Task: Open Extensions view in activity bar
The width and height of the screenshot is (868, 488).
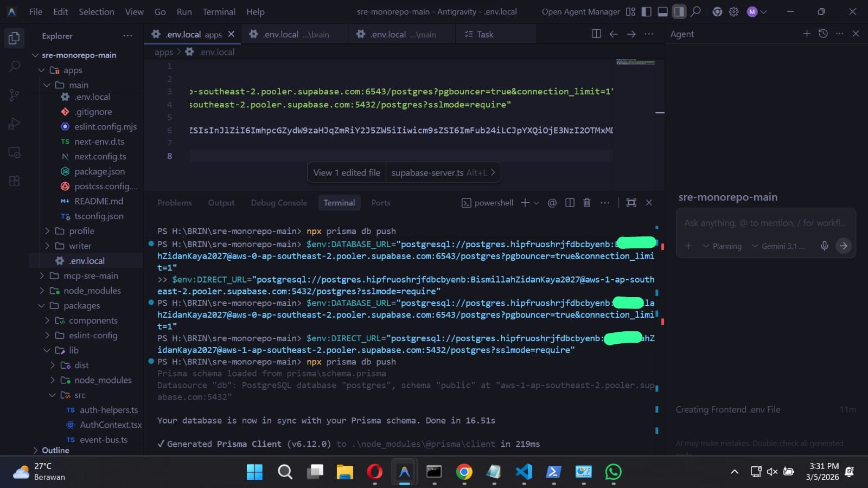Action: pos(15,181)
